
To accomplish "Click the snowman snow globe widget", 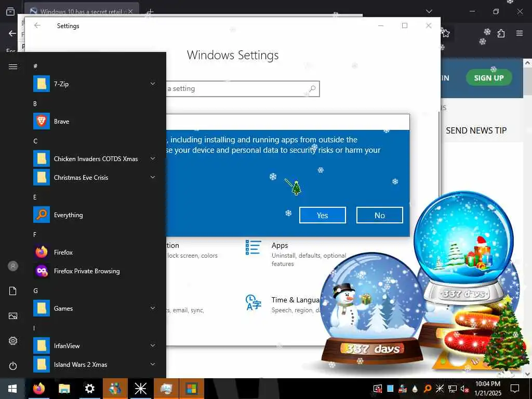I will [x=372, y=309].
